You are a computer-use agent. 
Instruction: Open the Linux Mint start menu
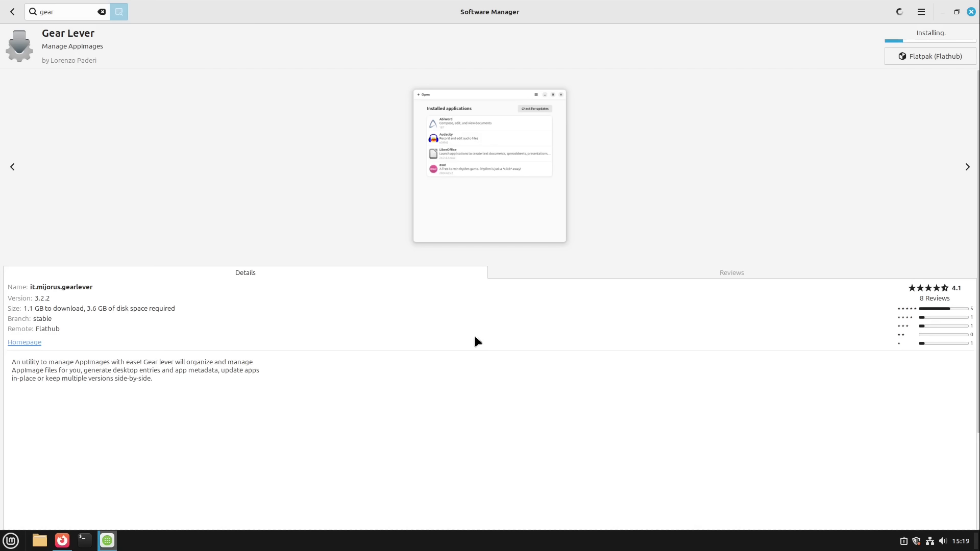coord(11,540)
